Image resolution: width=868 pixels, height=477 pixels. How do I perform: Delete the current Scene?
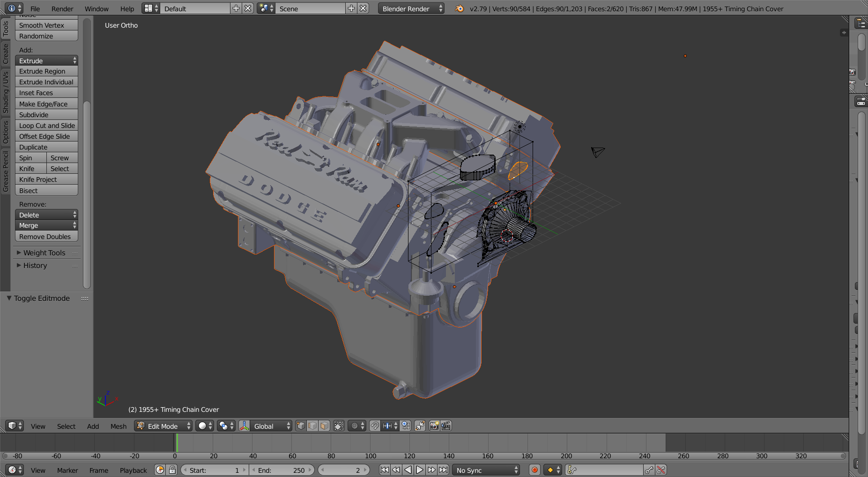[x=363, y=8]
